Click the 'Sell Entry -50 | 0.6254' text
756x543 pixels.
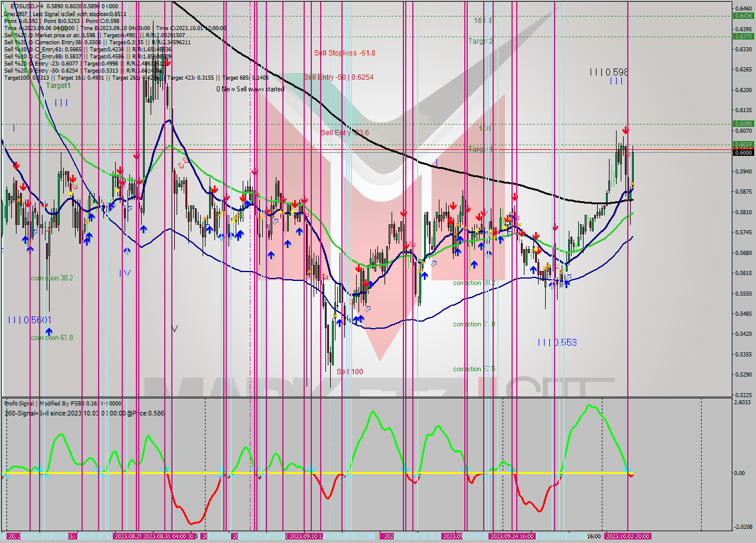pyautogui.click(x=338, y=77)
